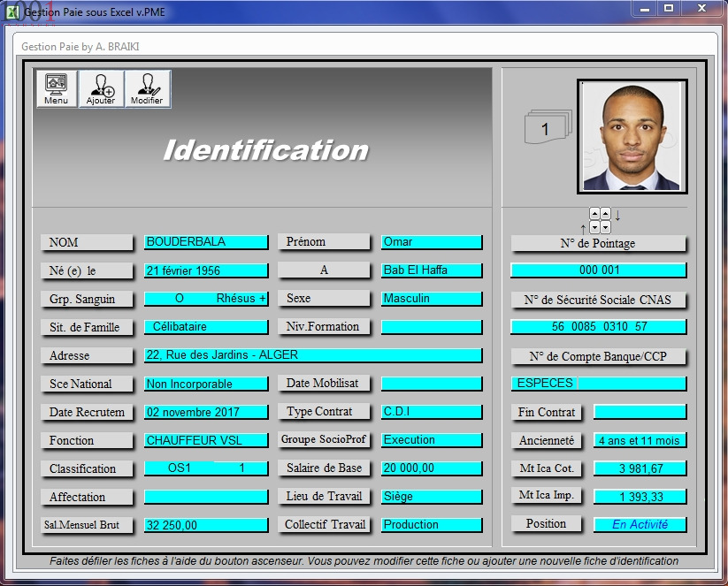Viewport: 728px width, 586px height.
Task: Click the Identification heading
Action: click(x=266, y=150)
